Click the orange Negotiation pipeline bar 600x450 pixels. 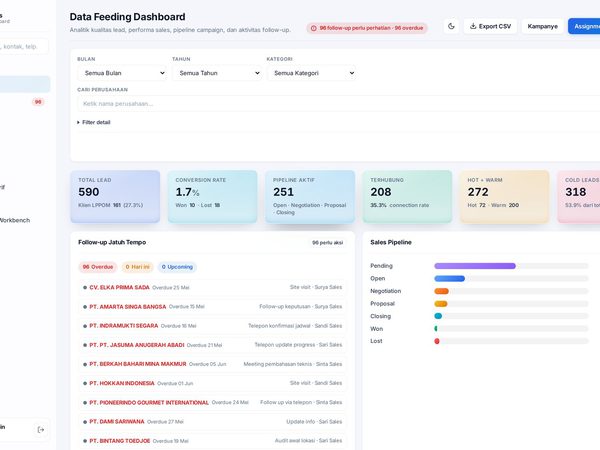click(x=441, y=291)
